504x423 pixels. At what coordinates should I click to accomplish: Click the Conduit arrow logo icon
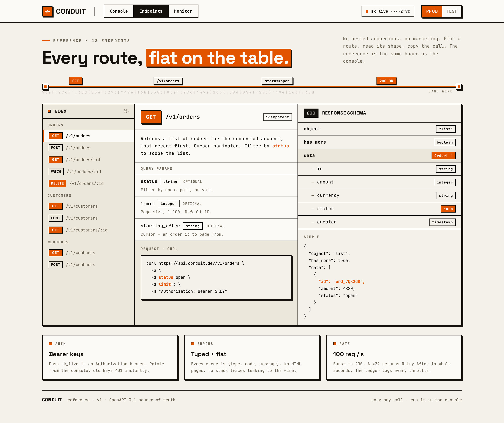click(x=47, y=11)
